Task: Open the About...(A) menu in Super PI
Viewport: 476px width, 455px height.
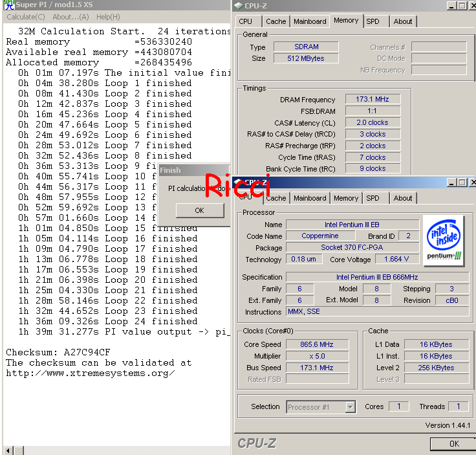Action: 70,17
